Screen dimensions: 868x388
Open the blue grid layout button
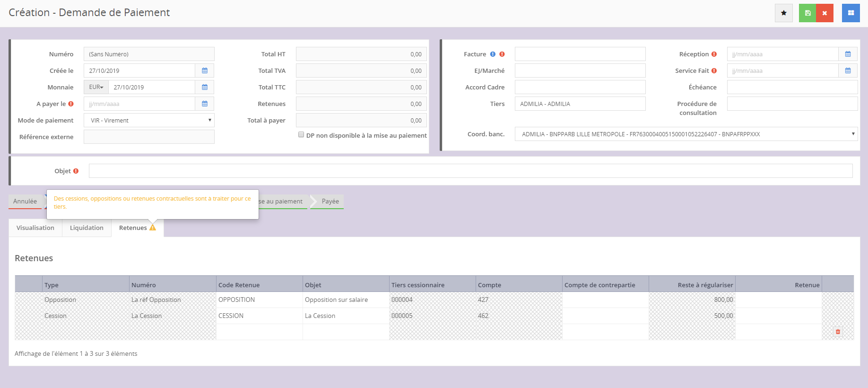851,13
